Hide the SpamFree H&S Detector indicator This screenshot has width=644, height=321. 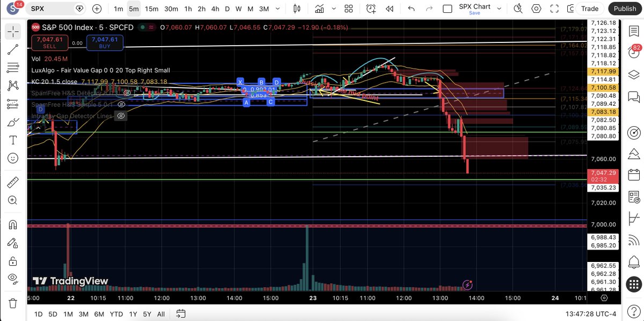[x=127, y=93]
